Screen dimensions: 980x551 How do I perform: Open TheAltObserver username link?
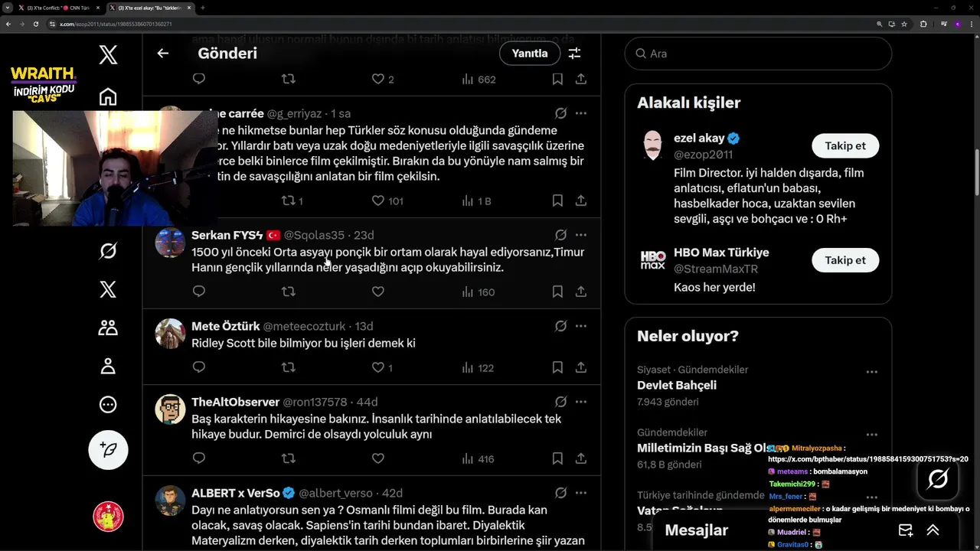315,402
